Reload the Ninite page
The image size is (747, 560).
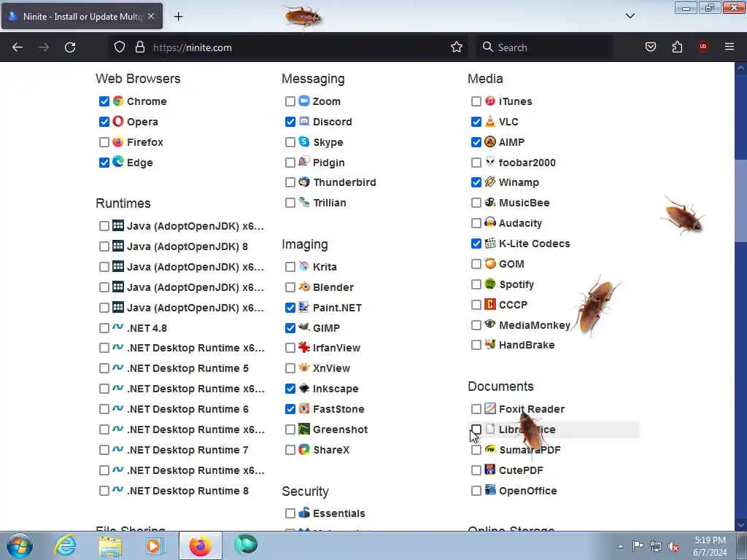tap(70, 47)
